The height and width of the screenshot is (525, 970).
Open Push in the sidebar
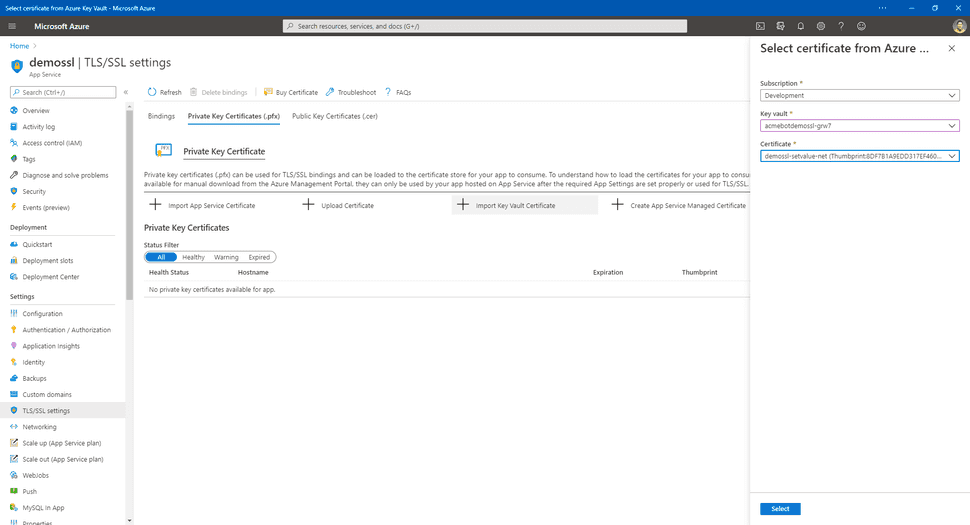[29, 491]
